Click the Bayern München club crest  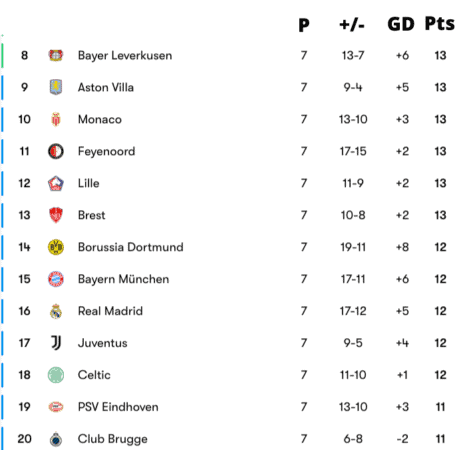[x=56, y=279]
